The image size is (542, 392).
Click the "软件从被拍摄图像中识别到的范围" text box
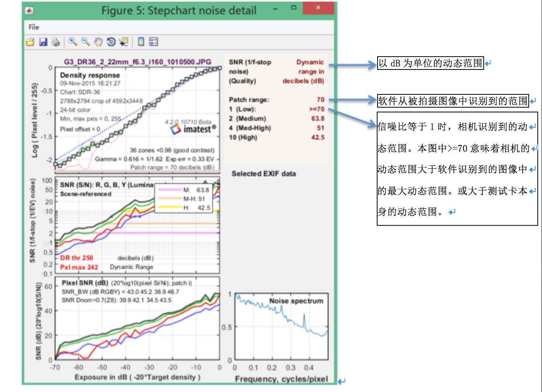453,101
